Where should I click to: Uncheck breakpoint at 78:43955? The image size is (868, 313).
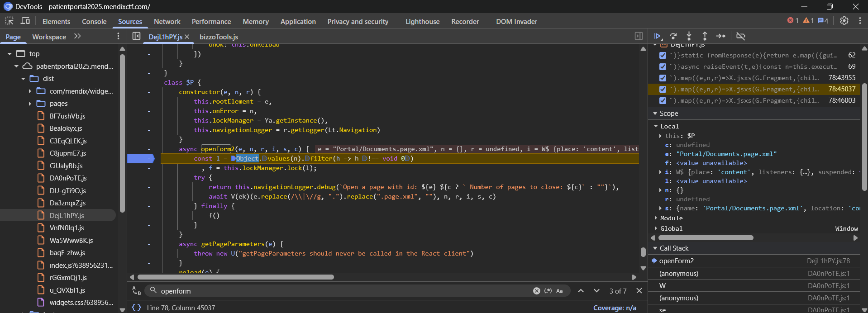click(663, 78)
